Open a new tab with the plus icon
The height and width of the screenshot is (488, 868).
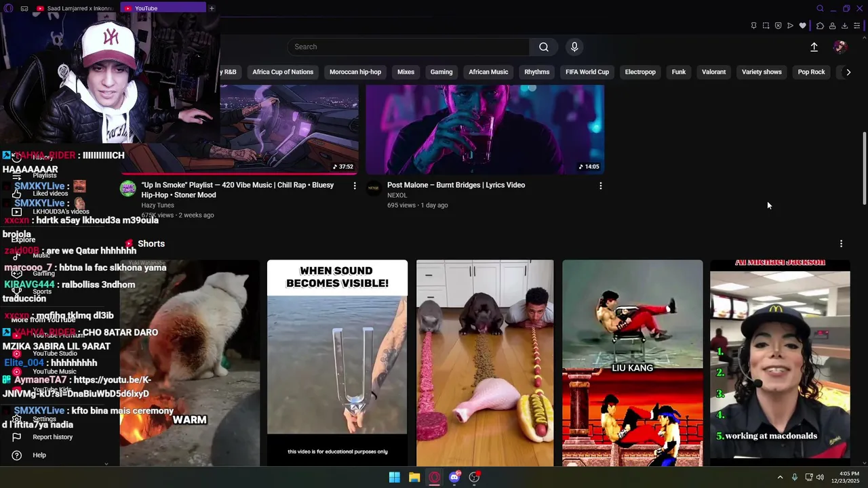(212, 8)
